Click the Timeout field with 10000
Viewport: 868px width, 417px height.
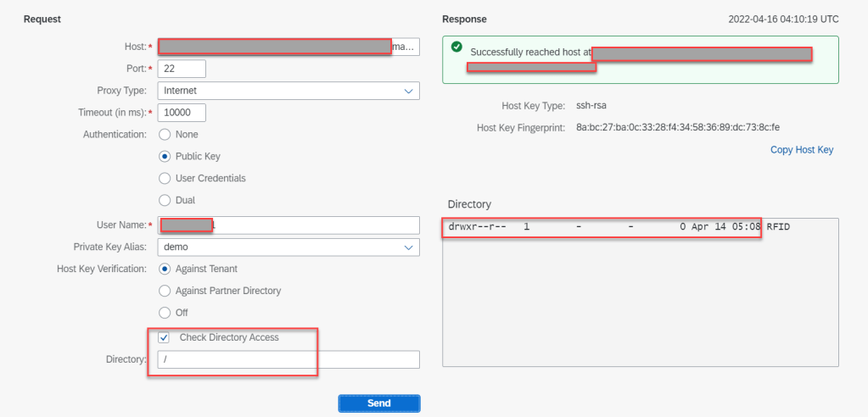(x=182, y=113)
